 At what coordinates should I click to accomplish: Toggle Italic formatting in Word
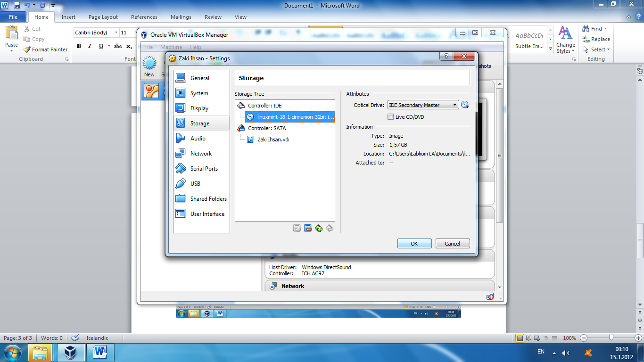point(90,46)
